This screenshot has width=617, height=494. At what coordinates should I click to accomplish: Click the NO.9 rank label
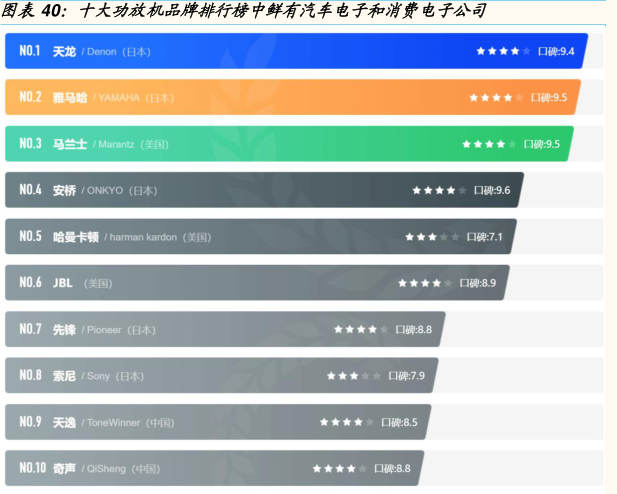[30, 422]
